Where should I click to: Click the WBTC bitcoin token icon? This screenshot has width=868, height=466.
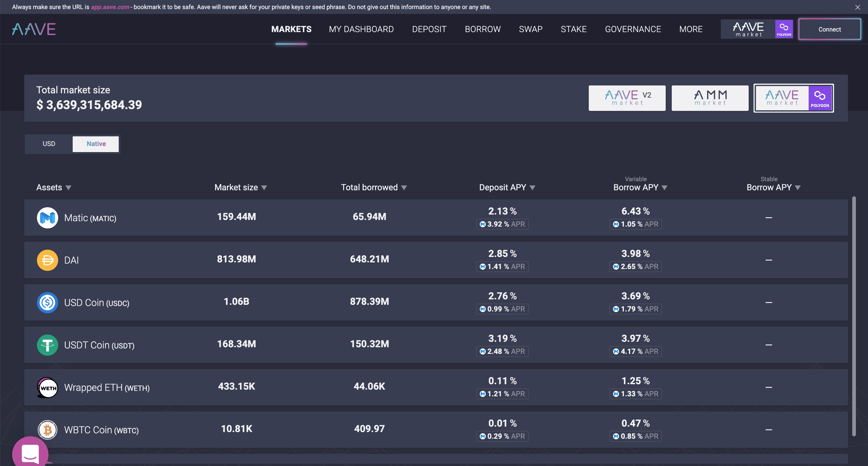pos(47,430)
